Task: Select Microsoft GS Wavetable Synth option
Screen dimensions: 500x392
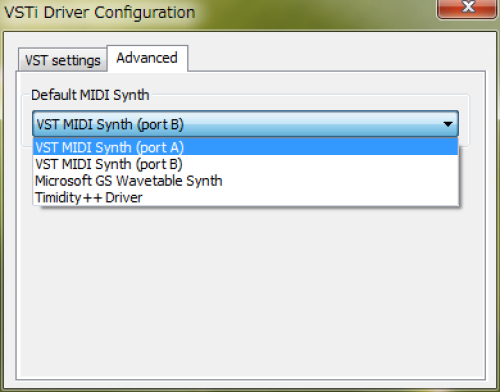Action: [246, 180]
